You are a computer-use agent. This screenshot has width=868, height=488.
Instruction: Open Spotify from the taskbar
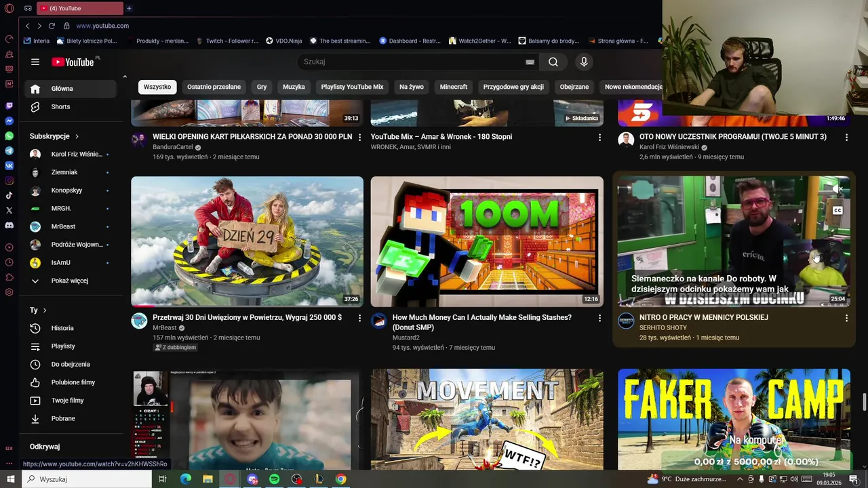click(x=274, y=479)
